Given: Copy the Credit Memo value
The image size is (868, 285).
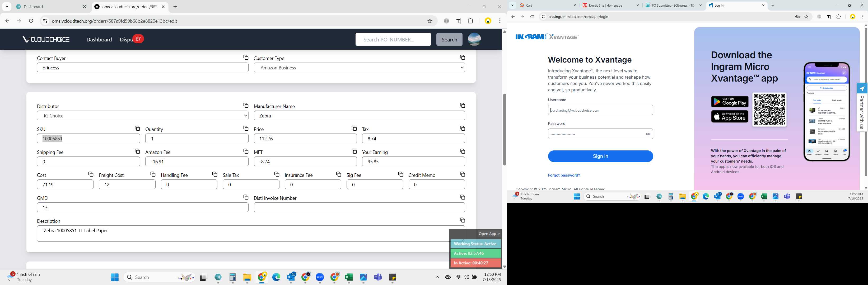Looking at the screenshot, I should coord(462,174).
